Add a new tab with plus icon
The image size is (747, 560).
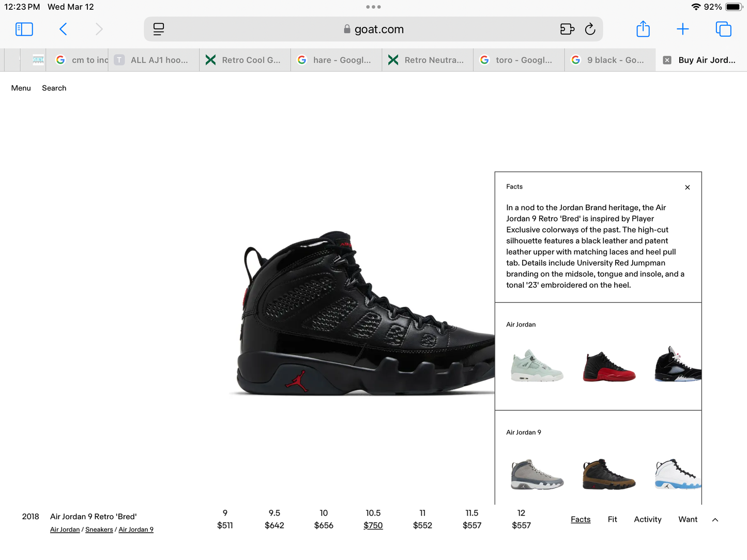pos(683,29)
